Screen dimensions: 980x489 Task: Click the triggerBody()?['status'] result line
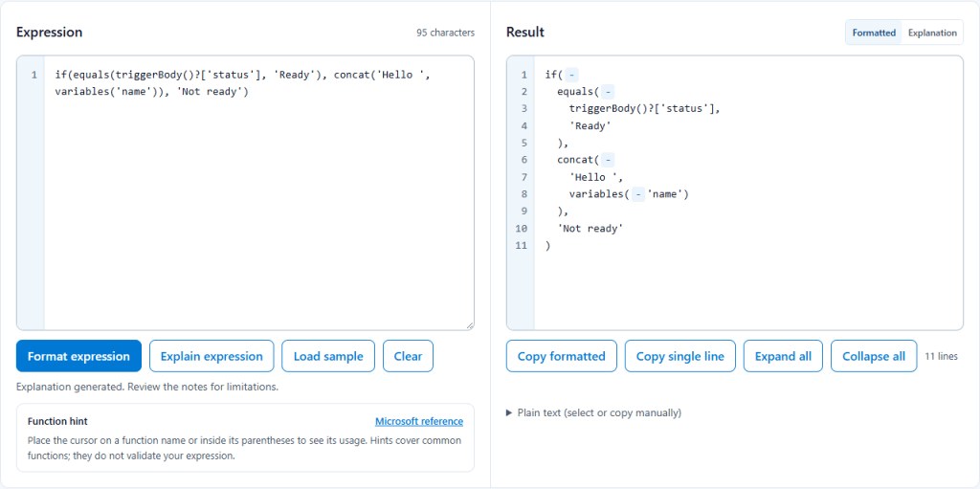[645, 109]
